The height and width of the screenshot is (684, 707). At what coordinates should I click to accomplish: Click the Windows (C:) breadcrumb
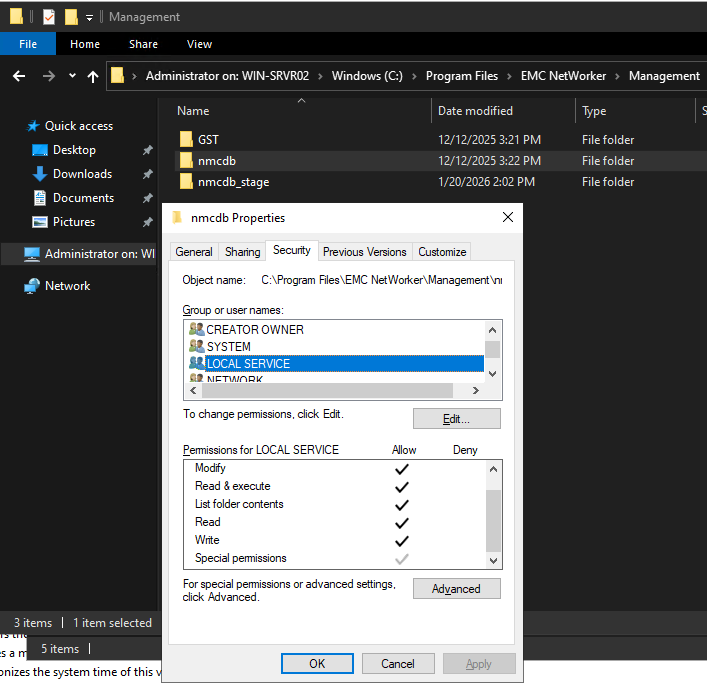tap(367, 76)
